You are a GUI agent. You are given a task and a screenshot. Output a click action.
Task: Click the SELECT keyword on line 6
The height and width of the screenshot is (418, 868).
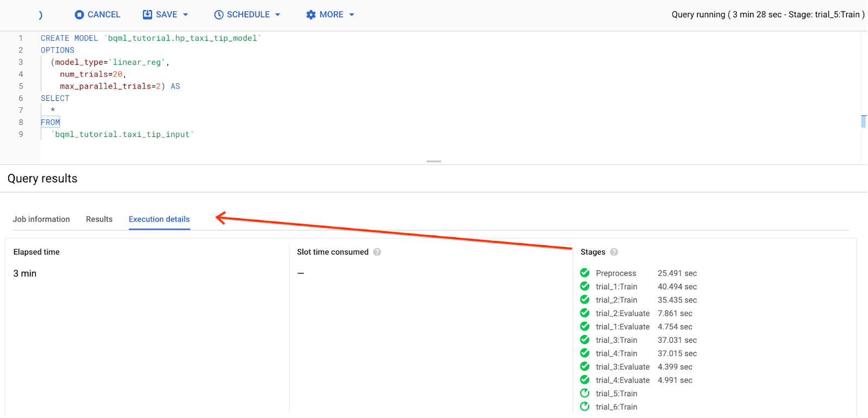pyautogui.click(x=55, y=98)
